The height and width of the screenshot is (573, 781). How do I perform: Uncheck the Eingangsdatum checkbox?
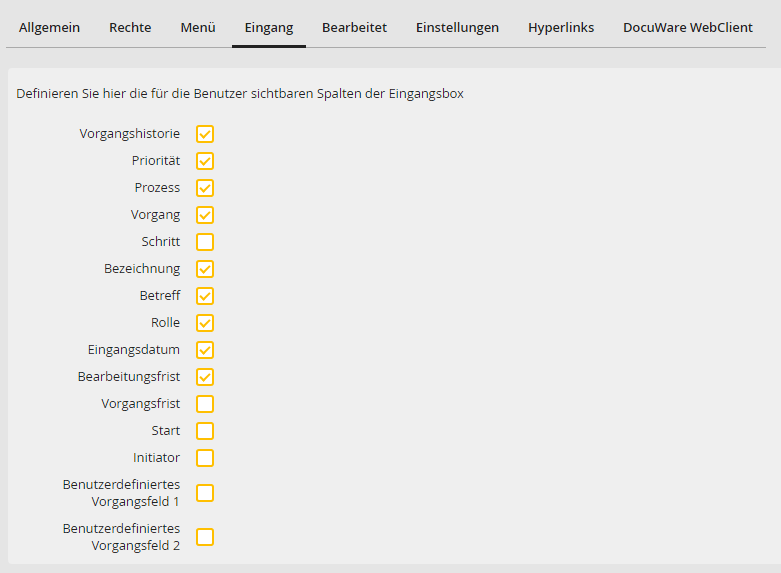pos(205,350)
